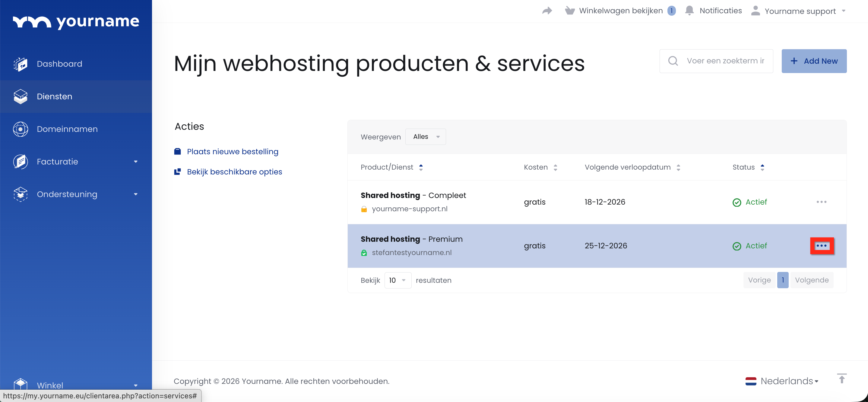Image resolution: width=868 pixels, height=402 pixels.
Task: Click the three-dots menu for Premium hosting
Action: click(x=822, y=246)
